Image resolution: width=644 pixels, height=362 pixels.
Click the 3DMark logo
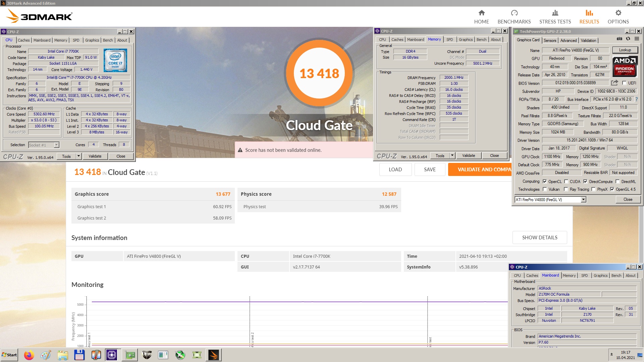[40, 16]
